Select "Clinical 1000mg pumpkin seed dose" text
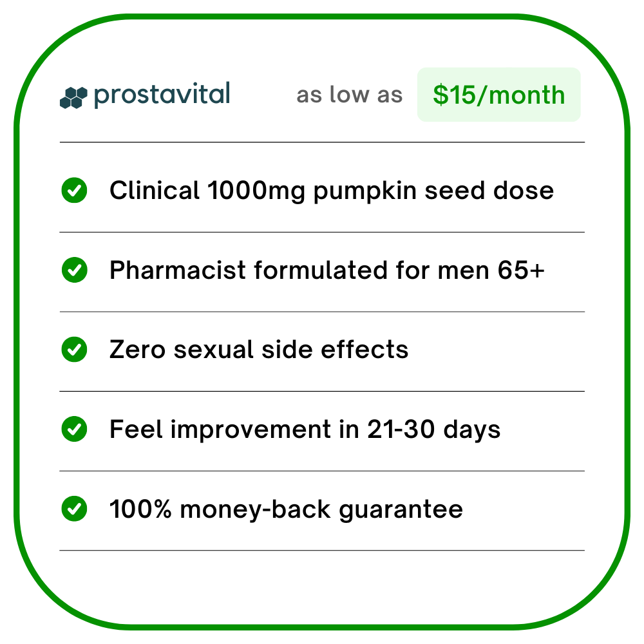The height and width of the screenshot is (644, 644). click(331, 191)
